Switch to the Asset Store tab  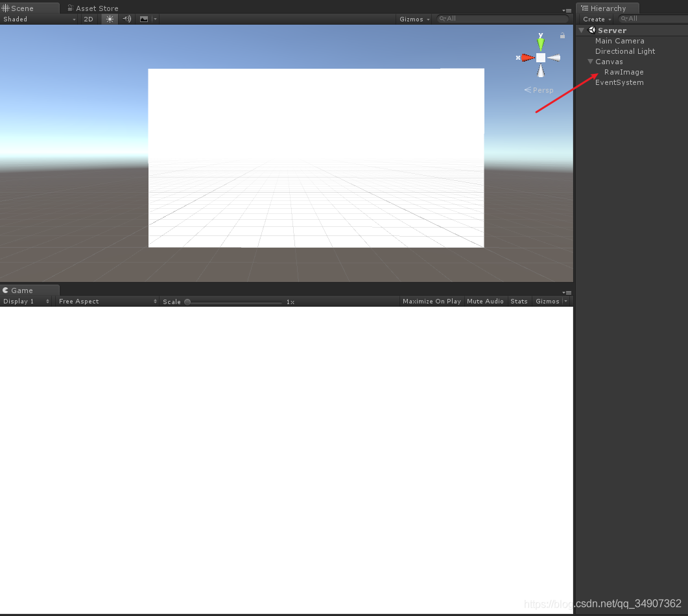coord(93,8)
